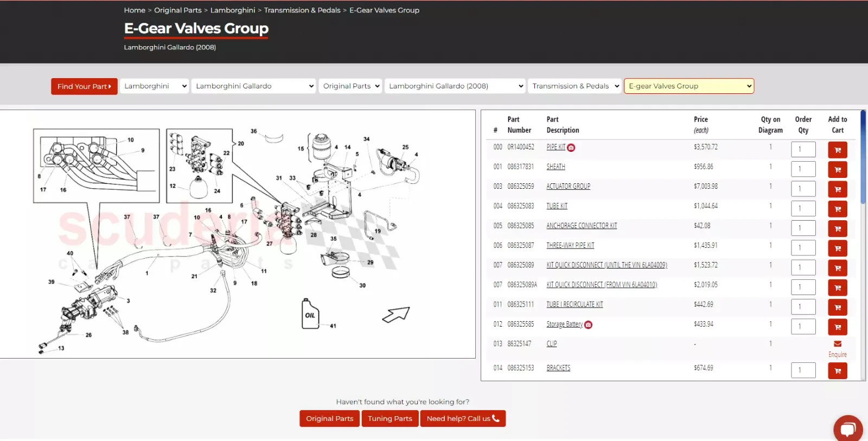Add SHEATH to cart
The width and height of the screenshot is (868, 441).
tap(838, 170)
